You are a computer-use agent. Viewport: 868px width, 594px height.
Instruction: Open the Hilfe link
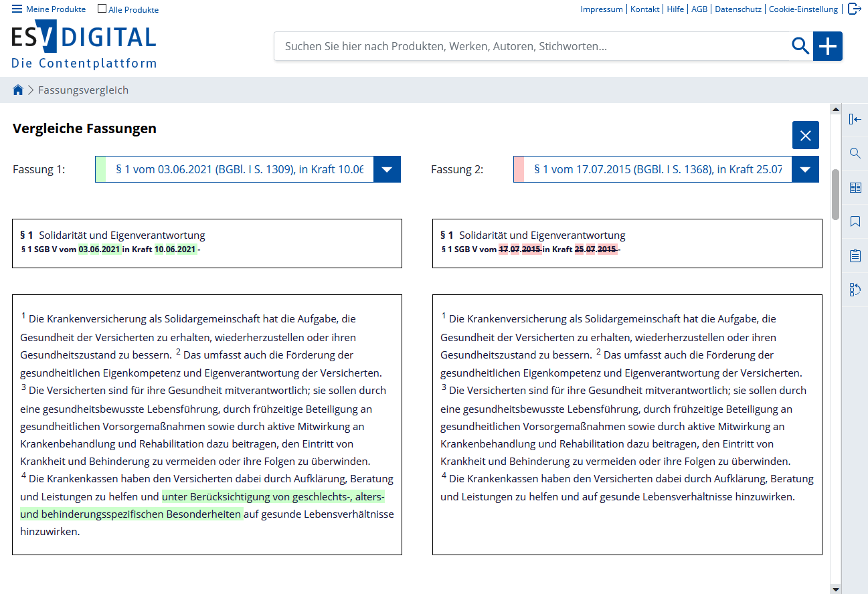coord(675,9)
